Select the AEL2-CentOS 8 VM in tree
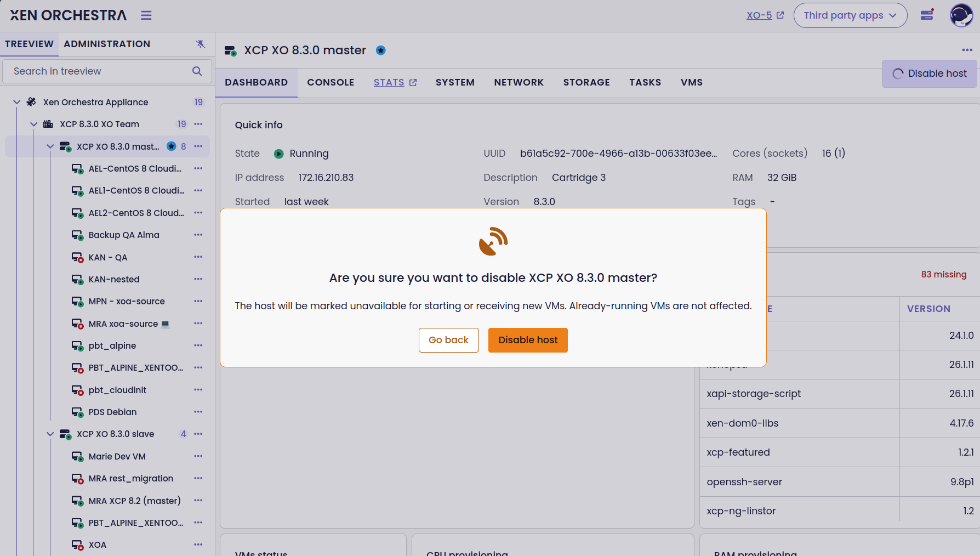This screenshot has height=556, width=980. point(136,213)
